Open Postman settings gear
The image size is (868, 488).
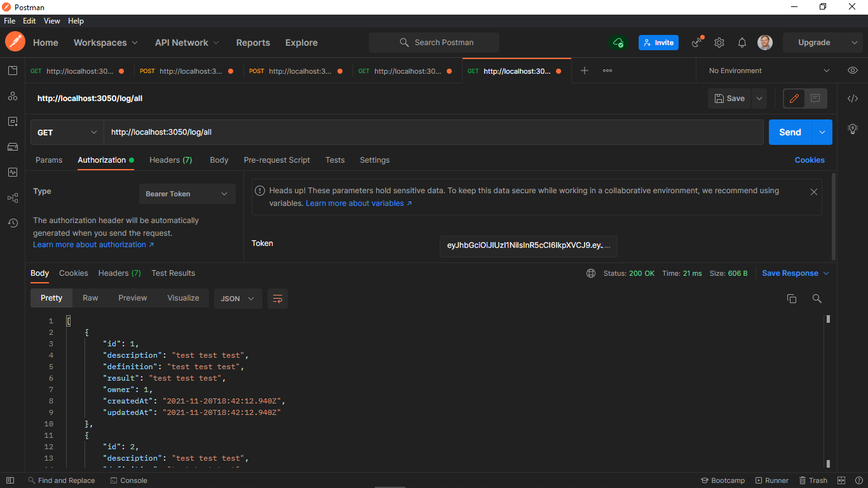[719, 42]
